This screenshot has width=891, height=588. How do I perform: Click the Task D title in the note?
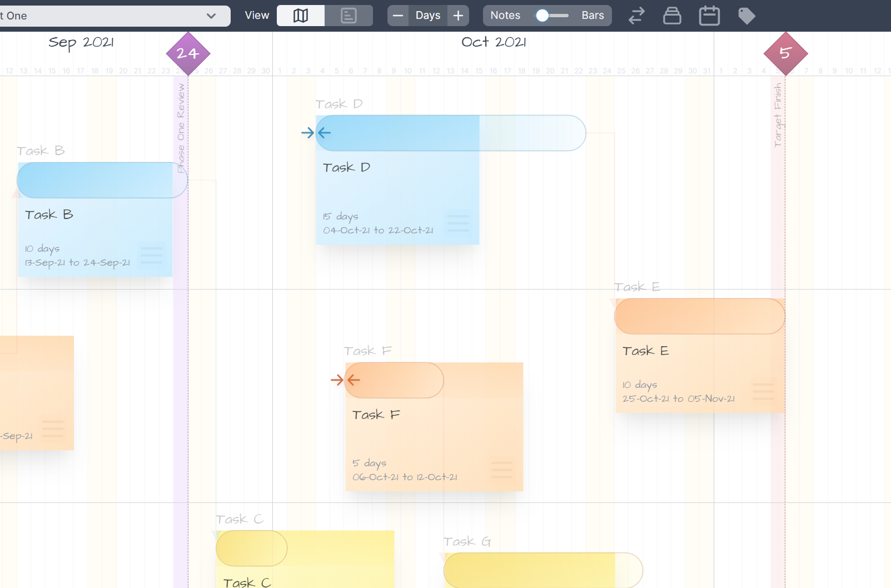pos(347,167)
